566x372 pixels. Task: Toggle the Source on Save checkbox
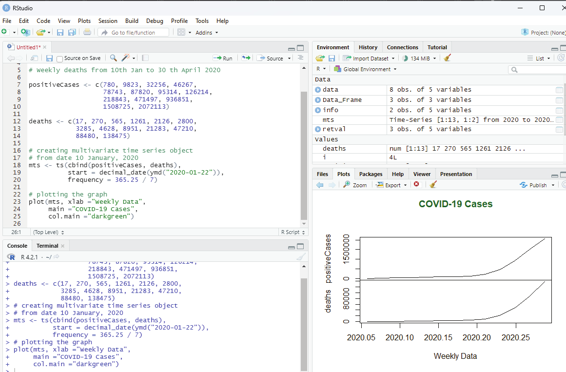[x=60, y=58]
